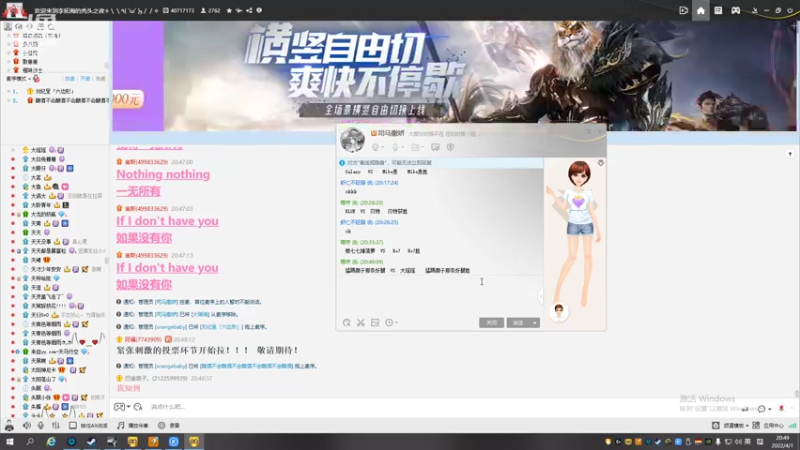The height and width of the screenshot is (450, 800).
Task: Open the audio mixer equalizer icon
Action: pos(55,426)
